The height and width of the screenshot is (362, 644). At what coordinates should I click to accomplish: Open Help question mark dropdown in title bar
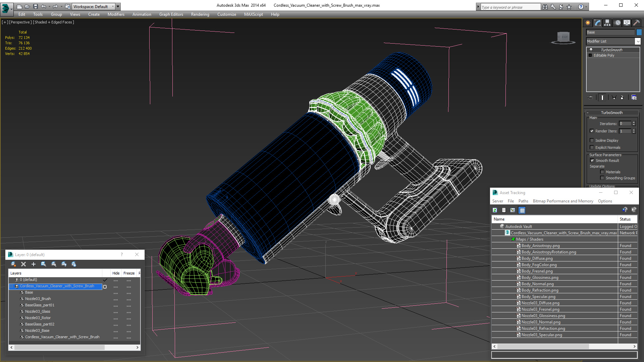pos(586,7)
